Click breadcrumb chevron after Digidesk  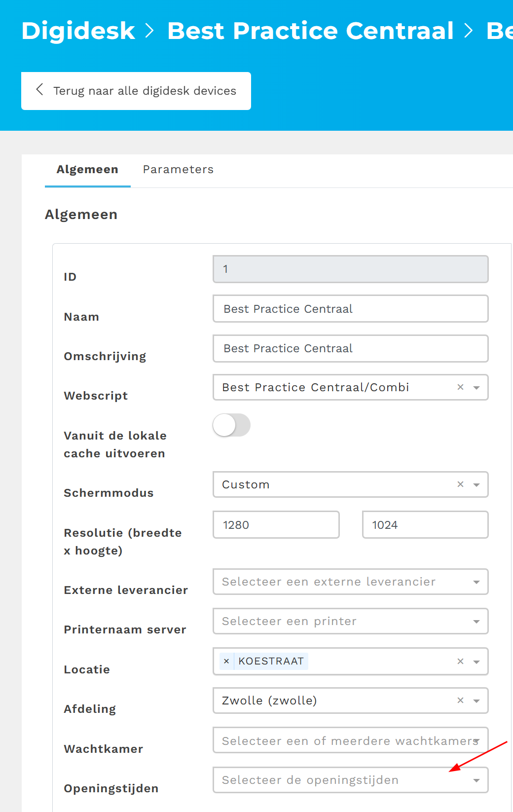150,31
